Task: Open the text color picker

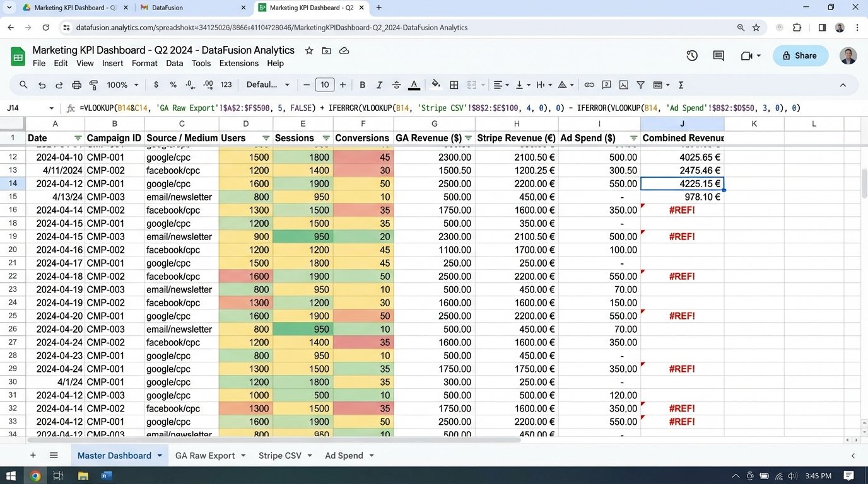Action: click(x=413, y=84)
